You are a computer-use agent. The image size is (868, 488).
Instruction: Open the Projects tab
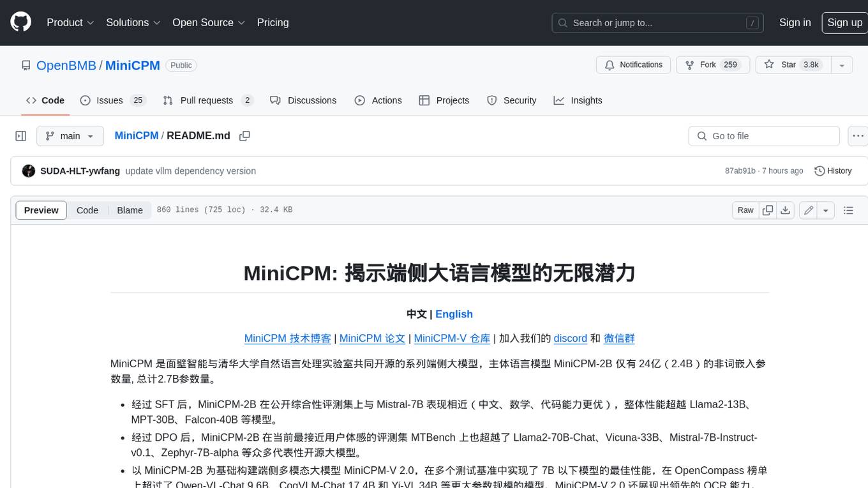(x=444, y=100)
